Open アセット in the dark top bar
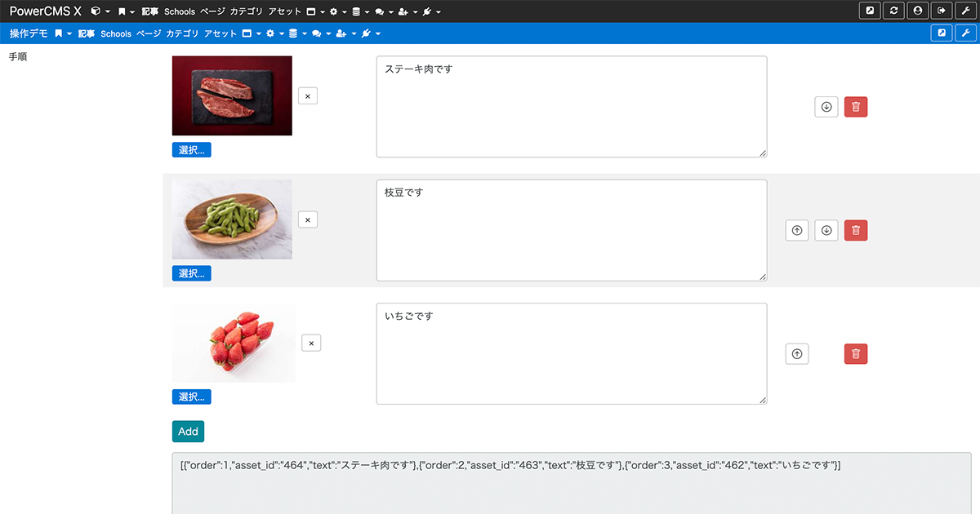Image resolution: width=980 pixels, height=514 pixels. 285,11
